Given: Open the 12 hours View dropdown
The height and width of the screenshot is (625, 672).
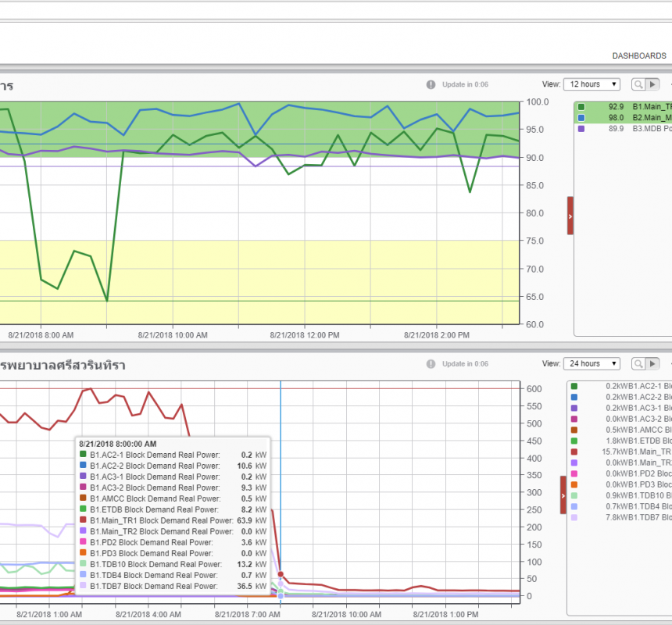Looking at the screenshot, I should click(x=592, y=84).
